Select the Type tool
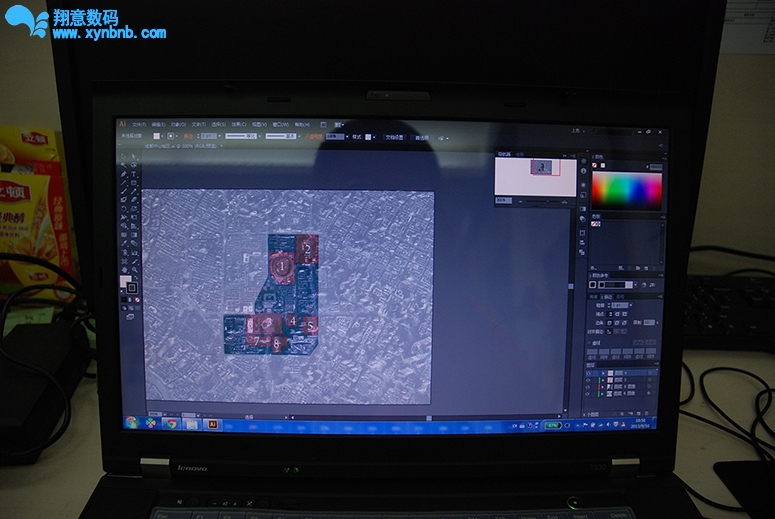The image size is (775, 519). click(x=133, y=173)
